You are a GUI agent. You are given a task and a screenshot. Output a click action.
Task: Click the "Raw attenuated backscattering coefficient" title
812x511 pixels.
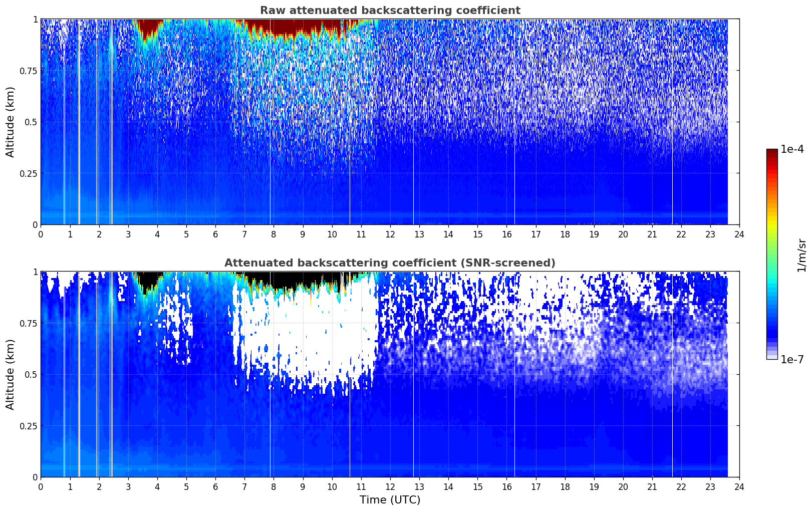tap(390, 11)
